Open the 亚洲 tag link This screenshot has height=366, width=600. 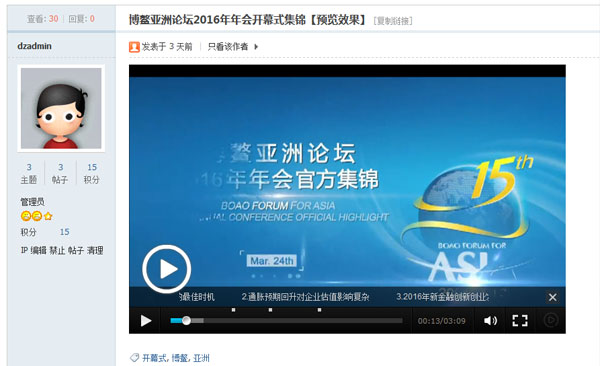tap(201, 358)
